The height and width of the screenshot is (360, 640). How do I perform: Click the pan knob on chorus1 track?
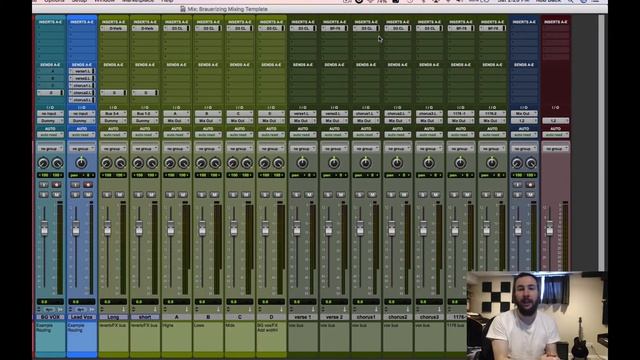[366, 162]
